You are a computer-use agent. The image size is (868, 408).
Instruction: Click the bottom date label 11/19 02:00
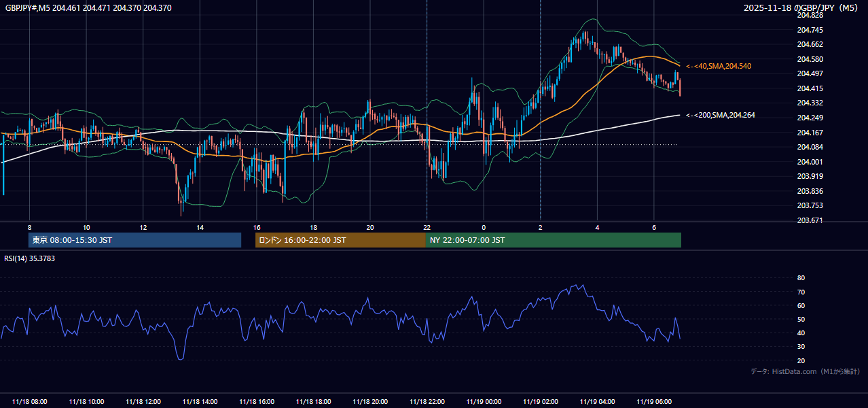click(541, 402)
